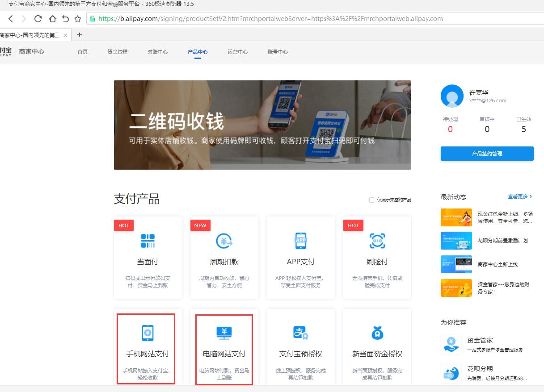Viewport: 544px width, 392px height.
Task: Read the 商家中心全新上线 news item
Action: [x=498, y=264]
